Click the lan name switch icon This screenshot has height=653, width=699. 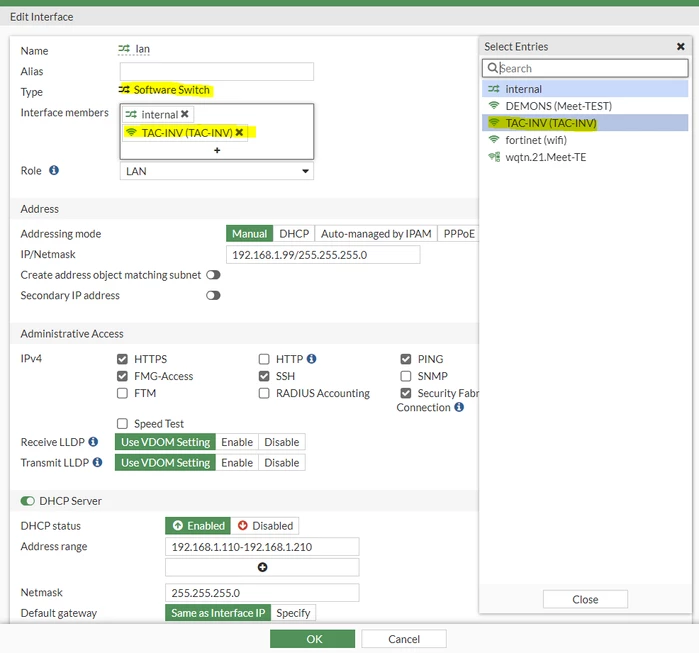(x=124, y=49)
